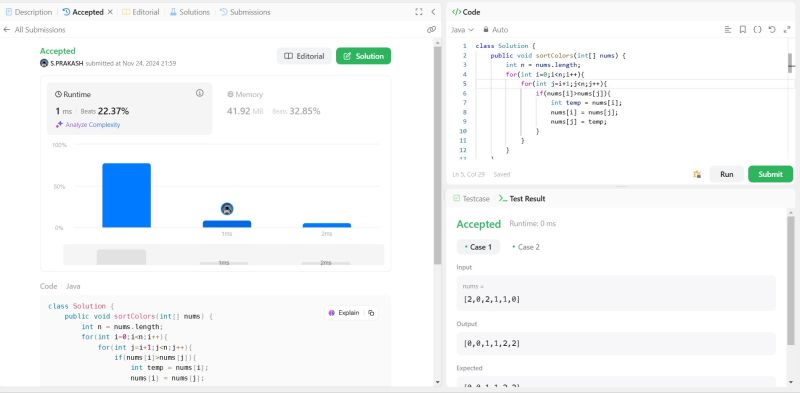
Task: Click the notes icon beside Run
Action: pyautogui.click(x=697, y=174)
